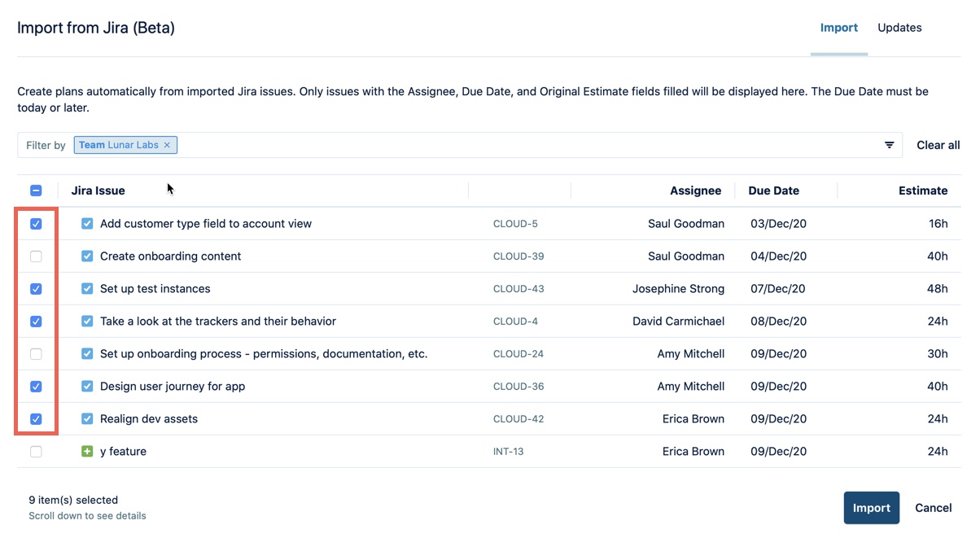Image resolution: width=980 pixels, height=547 pixels.
Task: Click task icon beside Create onboarding content
Action: point(87,256)
